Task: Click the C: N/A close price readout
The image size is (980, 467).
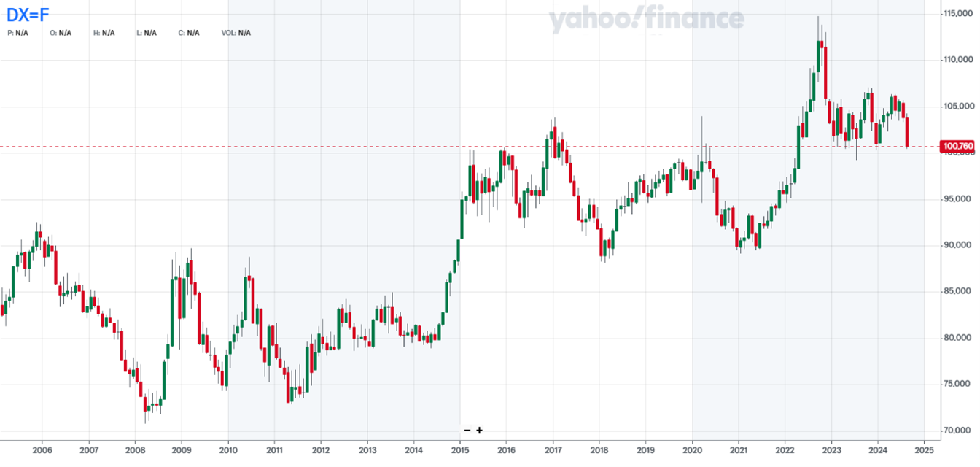Action: 189,33
